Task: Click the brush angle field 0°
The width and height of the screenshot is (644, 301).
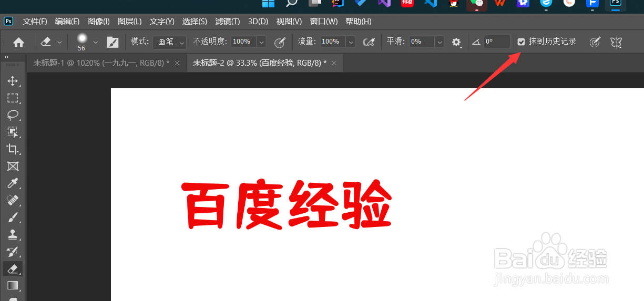Action: click(497, 42)
